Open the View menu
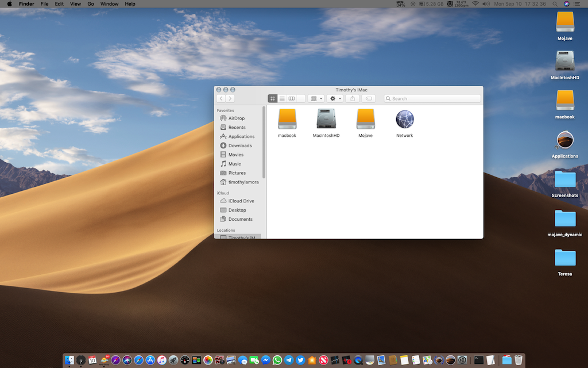Viewport: 588px width, 368px height. pyautogui.click(x=75, y=4)
